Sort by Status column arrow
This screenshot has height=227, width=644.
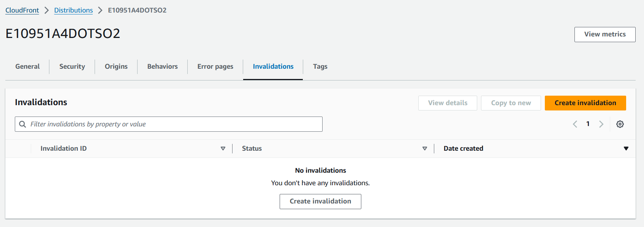click(425, 148)
